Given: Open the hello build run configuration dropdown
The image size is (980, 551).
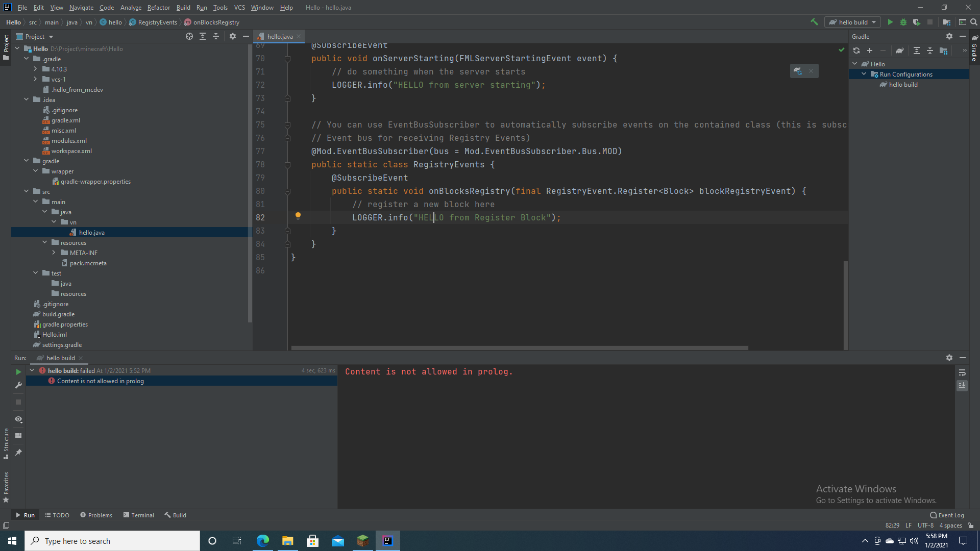Looking at the screenshot, I should coord(852,22).
